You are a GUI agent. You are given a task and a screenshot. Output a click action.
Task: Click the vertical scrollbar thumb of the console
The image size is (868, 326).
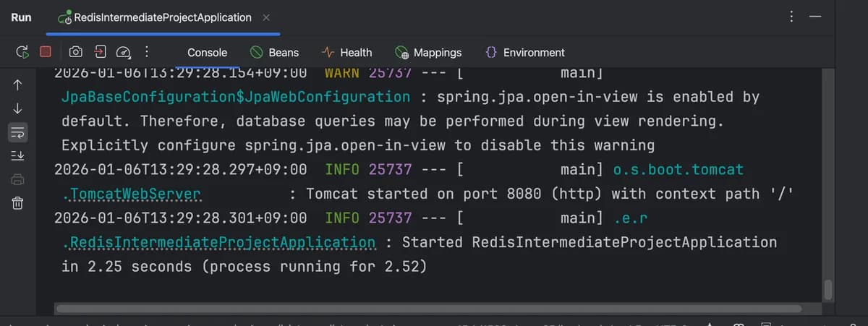(x=828, y=290)
